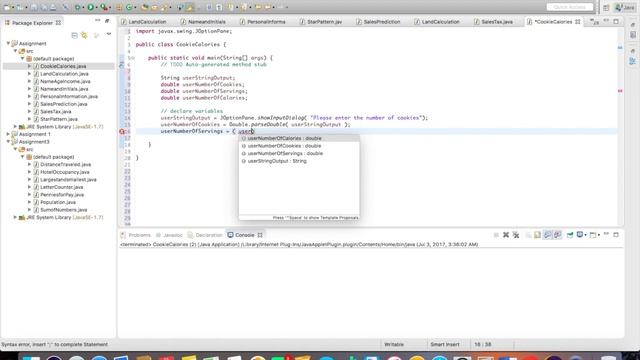Click the red error mark in overview ruler
The image size is (640, 360).
coord(620,91)
